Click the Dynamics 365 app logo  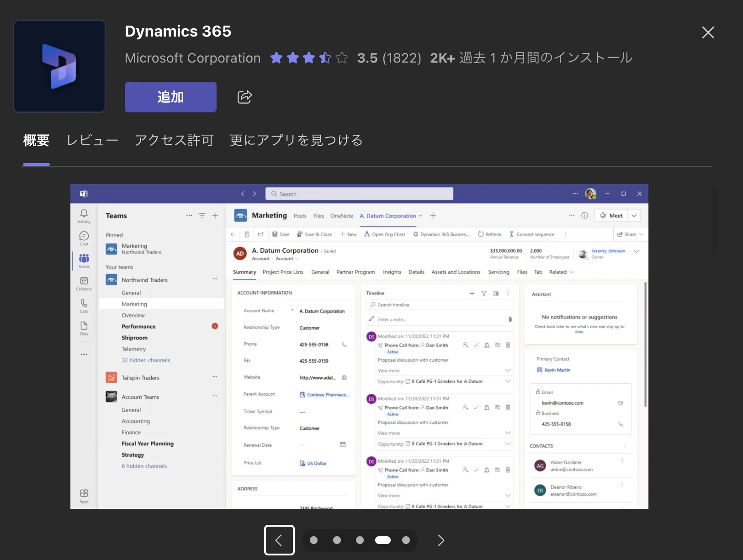point(59,66)
